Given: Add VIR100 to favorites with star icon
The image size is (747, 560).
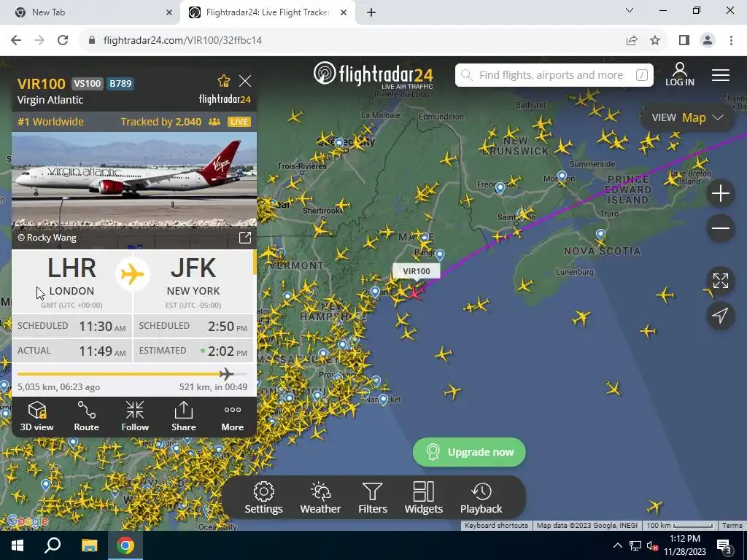Looking at the screenshot, I should (223, 81).
